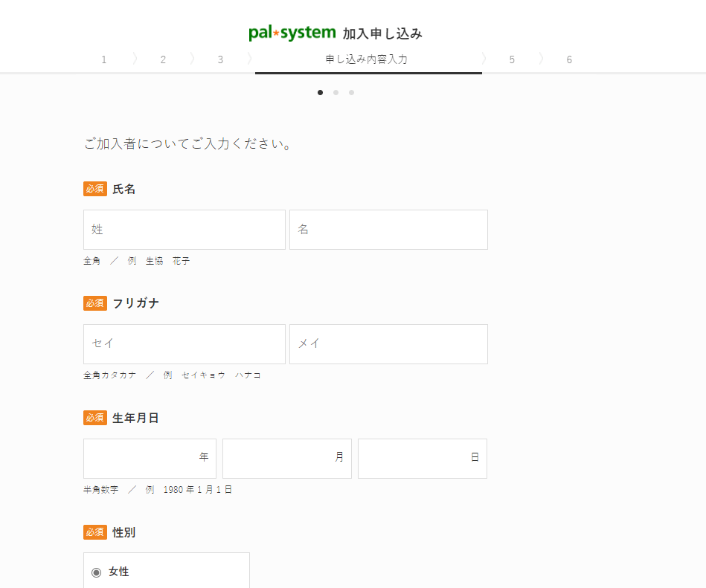
Task: Click step 3 in the progress bar
Action: (220, 59)
